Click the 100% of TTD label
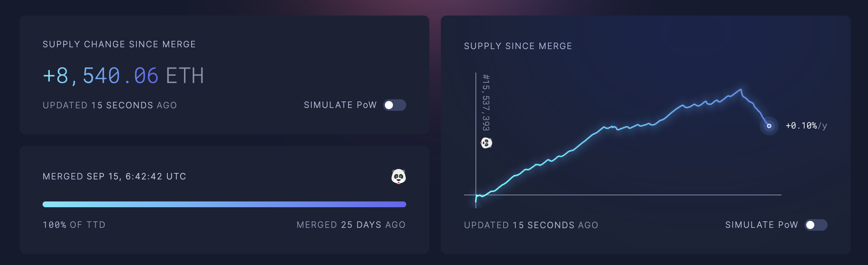Viewport: 868px width, 265px height. pos(74,225)
